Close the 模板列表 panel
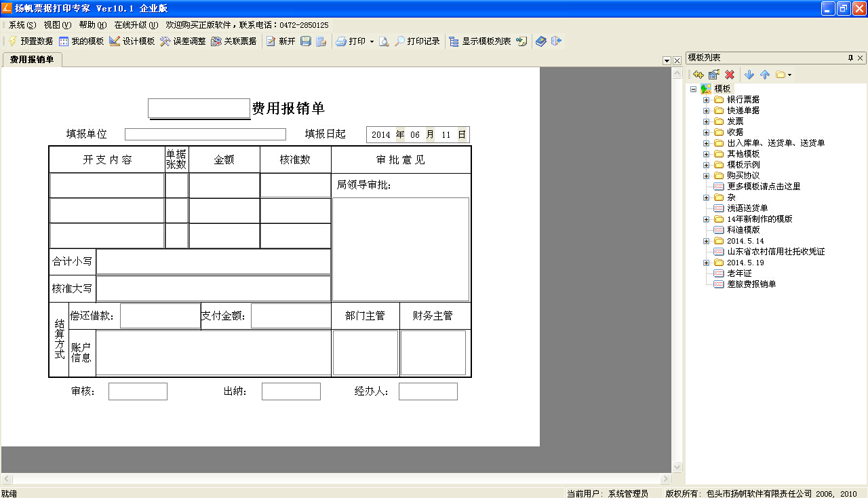 861,58
